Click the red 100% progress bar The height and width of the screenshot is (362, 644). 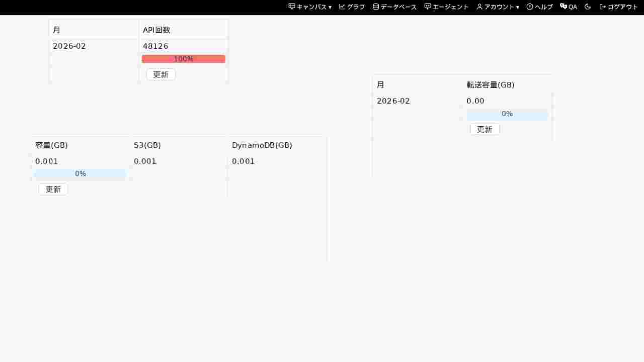(x=183, y=58)
